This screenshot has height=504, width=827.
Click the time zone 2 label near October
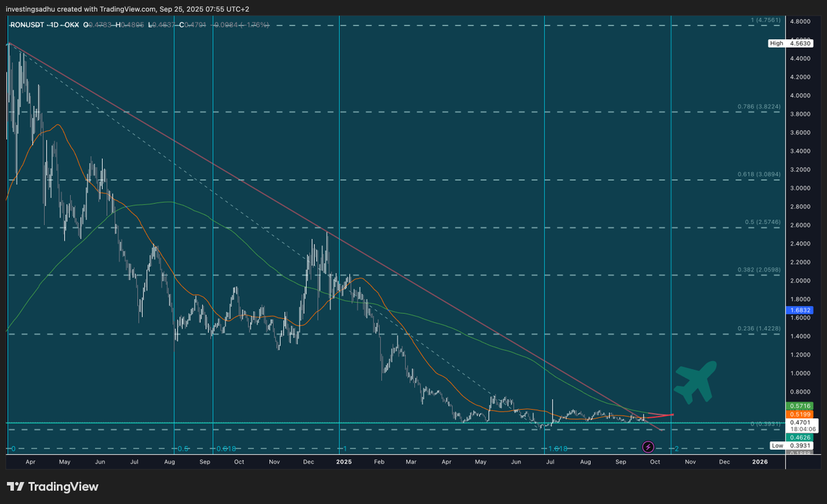click(x=677, y=448)
